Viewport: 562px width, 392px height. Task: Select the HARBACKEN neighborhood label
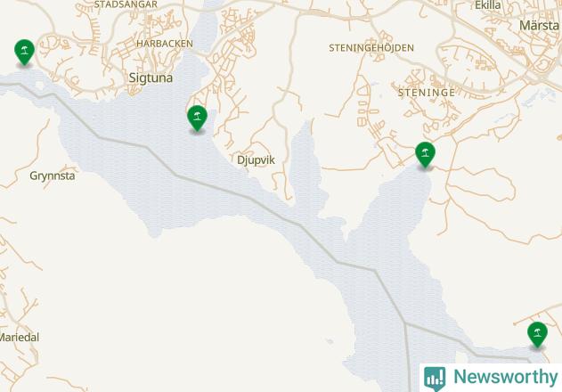[x=165, y=44]
